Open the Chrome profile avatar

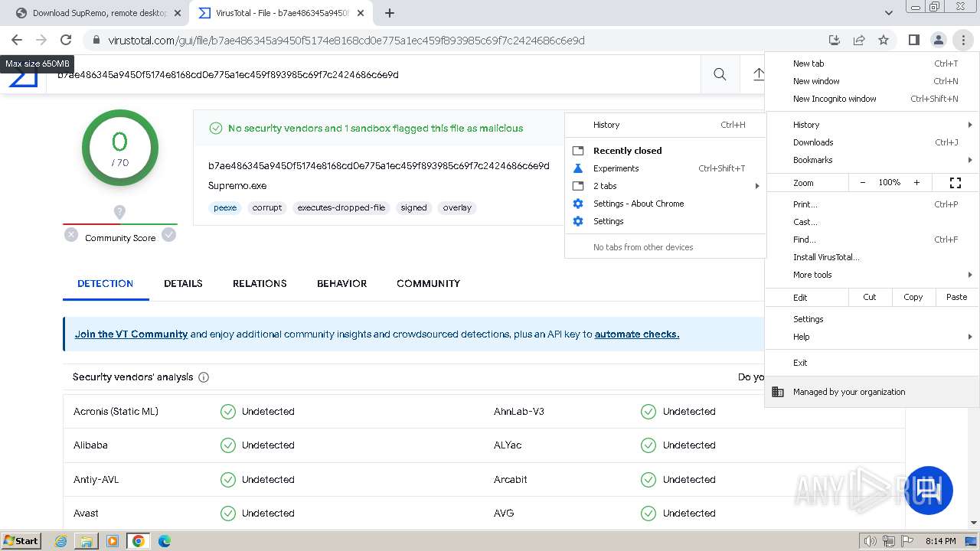938,40
